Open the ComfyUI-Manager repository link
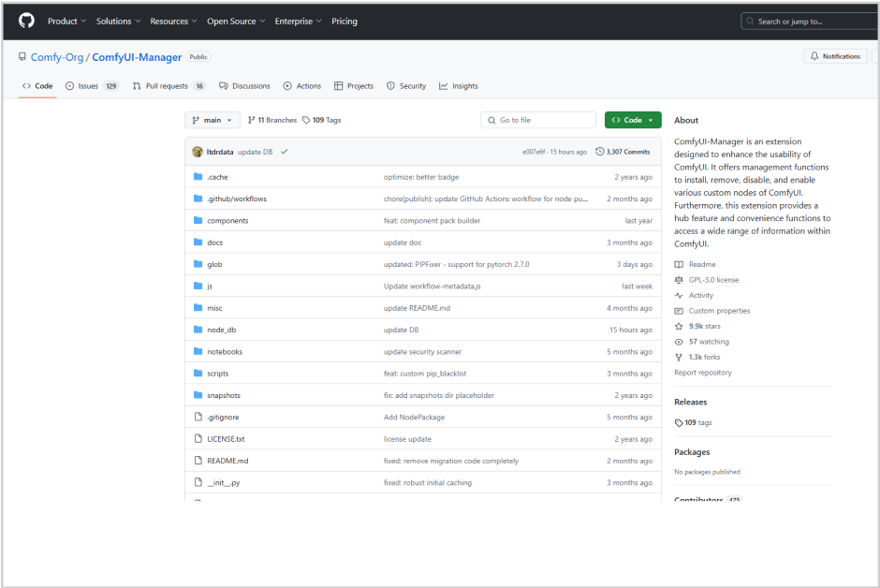Viewport: 880px width, 588px height. point(137,57)
